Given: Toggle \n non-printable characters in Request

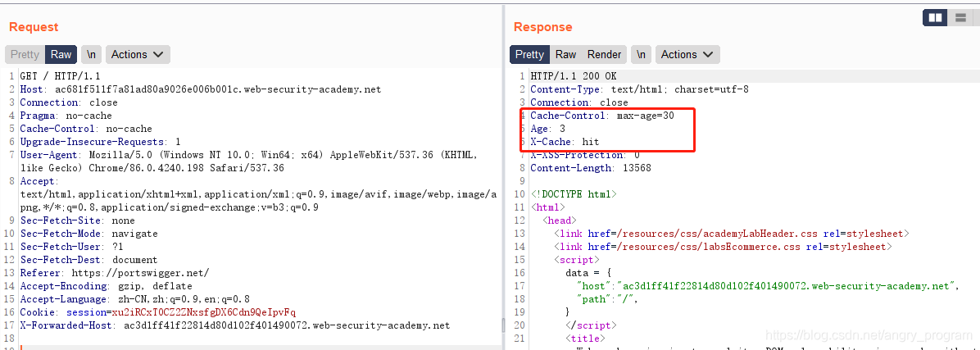Looking at the screenshot, I should coord(91,54).
